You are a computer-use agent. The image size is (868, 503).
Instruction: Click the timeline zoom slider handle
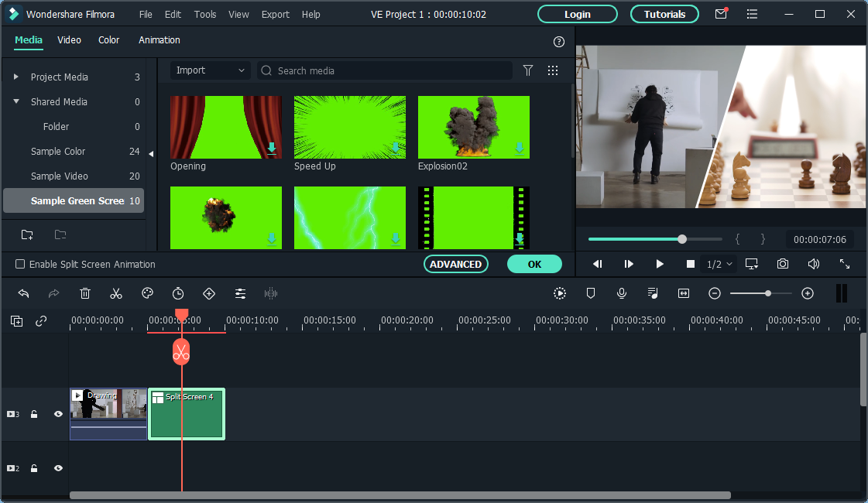(768, 293)
